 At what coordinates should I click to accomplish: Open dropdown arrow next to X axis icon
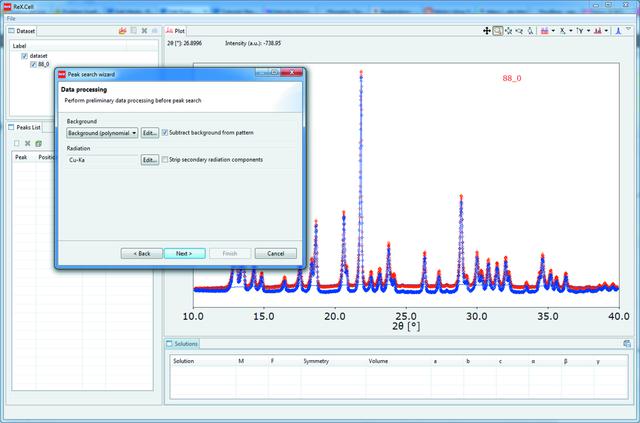click(x=571, y=31)
